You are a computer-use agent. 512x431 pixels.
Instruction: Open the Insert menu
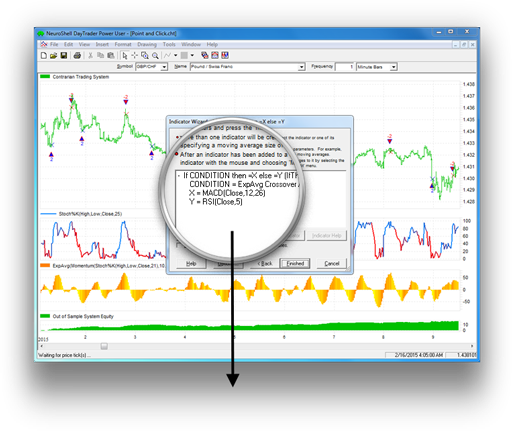pyautogui.click(x=102, y=44)
